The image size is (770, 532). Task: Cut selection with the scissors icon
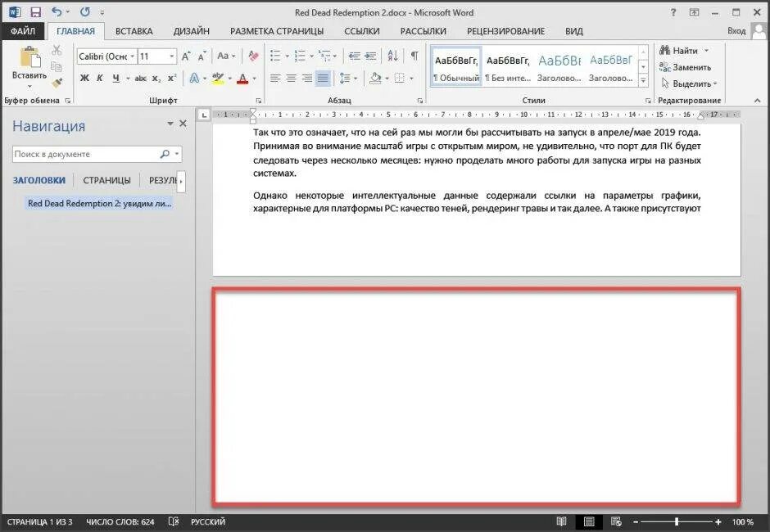[x=57, y=50]
